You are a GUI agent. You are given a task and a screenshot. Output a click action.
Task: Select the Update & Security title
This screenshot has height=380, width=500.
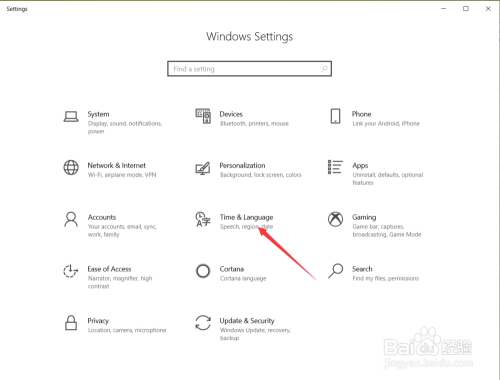pyautogui.click(x=247, y=321)
